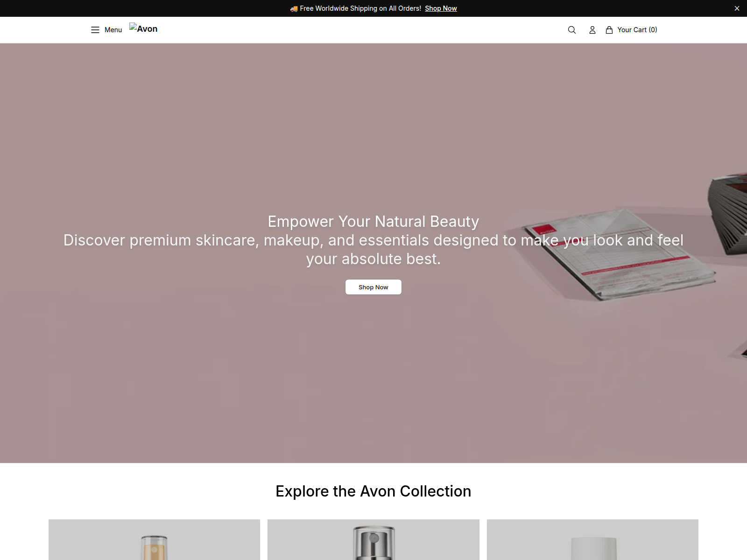Open the hamburger Menu icon
The height and width of the screenshot is (560, 747).
[95, 30]
